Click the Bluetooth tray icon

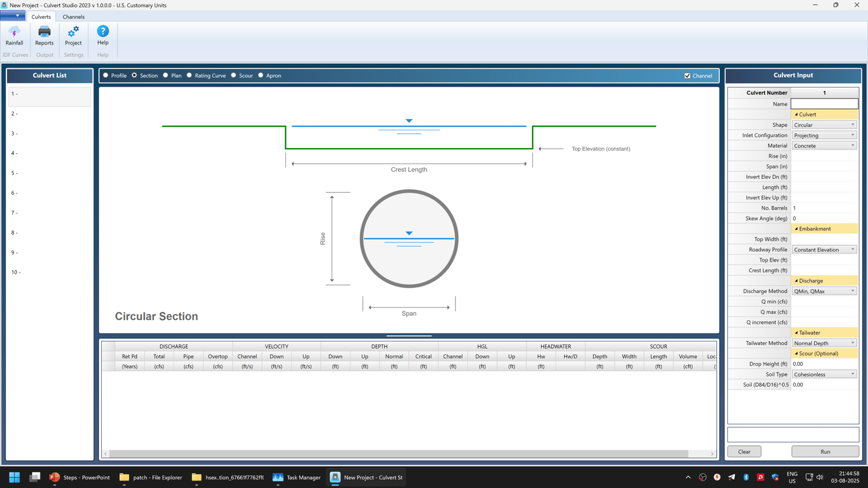pos(746,478)
